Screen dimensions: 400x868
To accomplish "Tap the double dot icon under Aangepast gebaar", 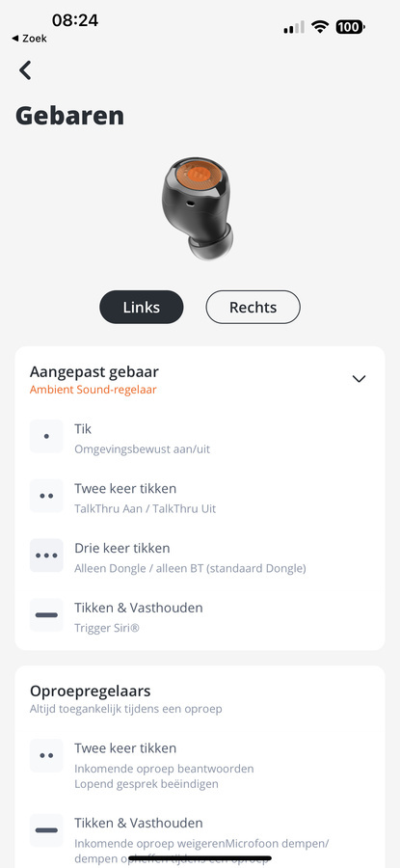I will click(46, 496).
